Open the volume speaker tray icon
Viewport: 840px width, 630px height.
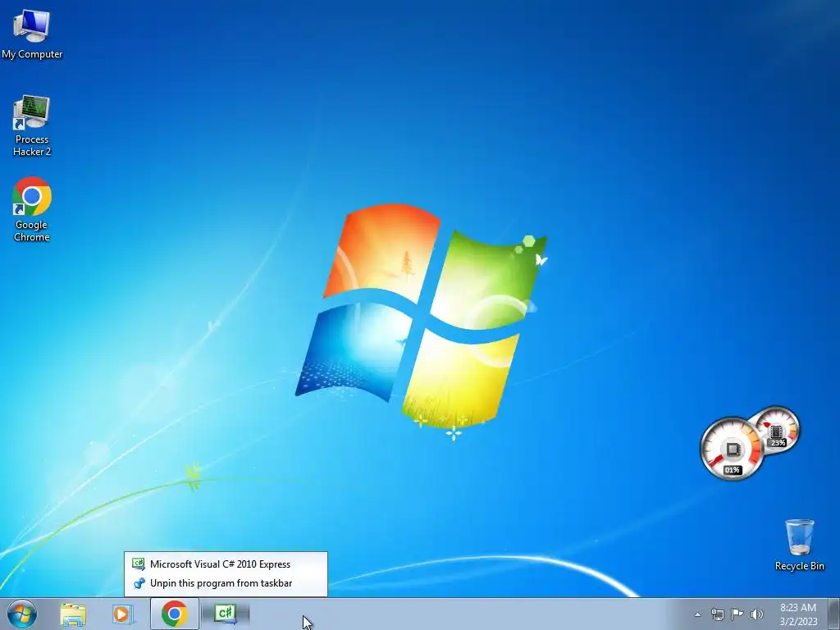click(x=757, y=614)
